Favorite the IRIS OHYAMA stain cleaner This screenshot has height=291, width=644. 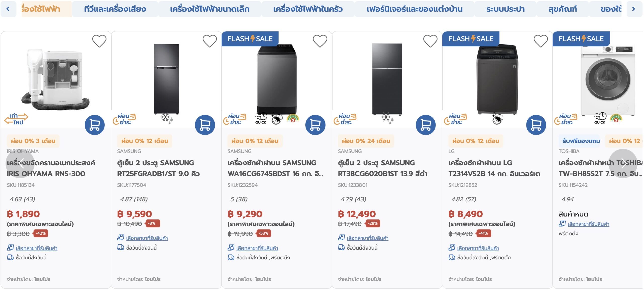tap(99, 41)
